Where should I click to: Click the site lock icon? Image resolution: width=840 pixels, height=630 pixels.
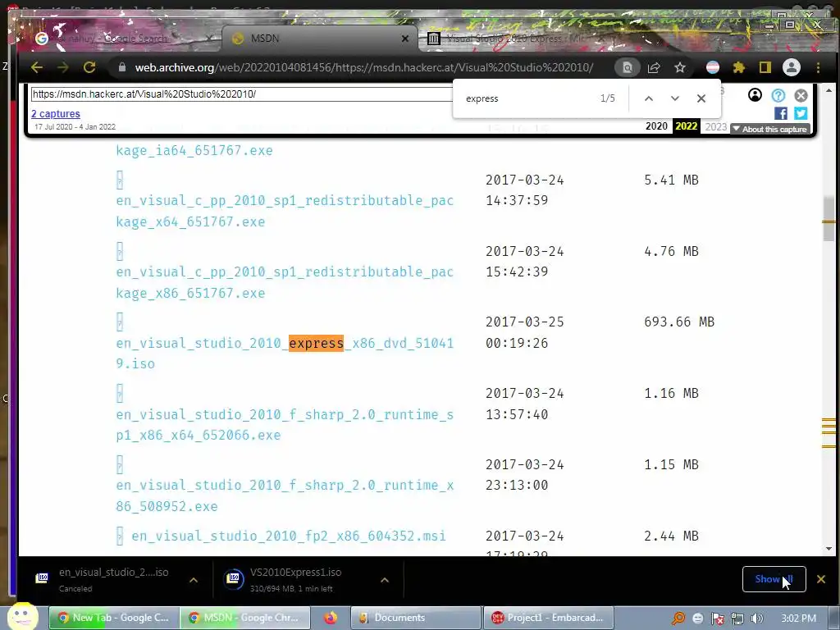(122, 67)
